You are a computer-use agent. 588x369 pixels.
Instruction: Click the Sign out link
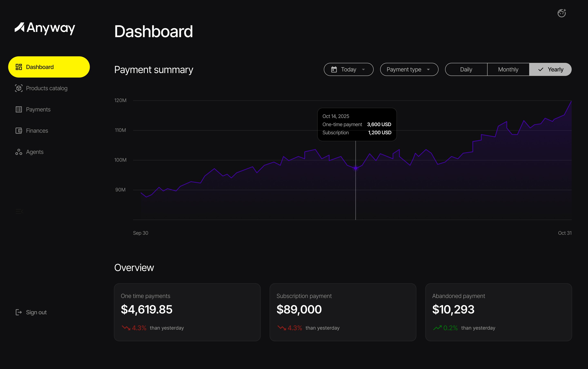36,312
